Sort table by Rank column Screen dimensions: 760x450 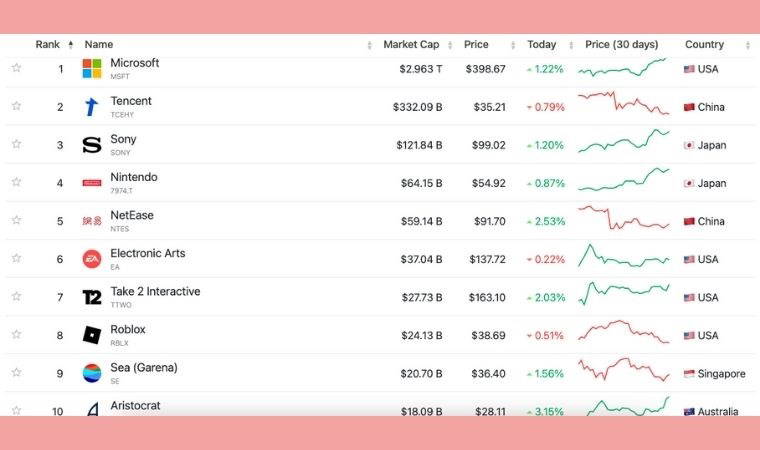click(x=48, y=45)
